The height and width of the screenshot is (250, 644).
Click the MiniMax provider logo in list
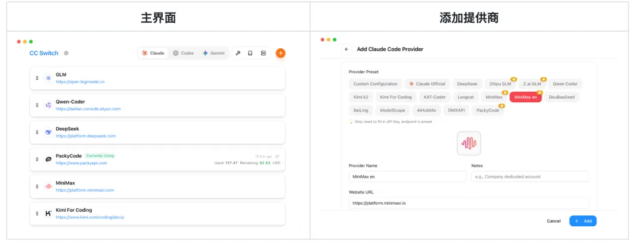pyautogui.click(x=48, y=186)
